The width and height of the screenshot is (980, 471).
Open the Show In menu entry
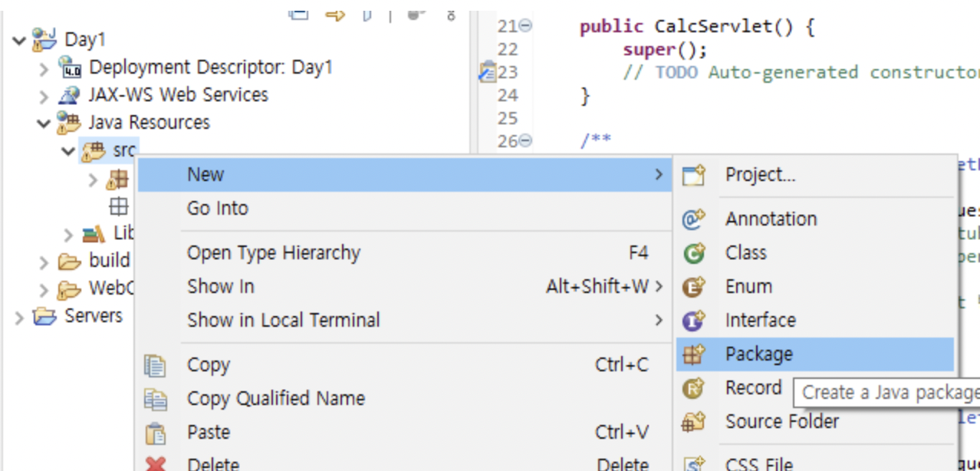pos(404,287)
